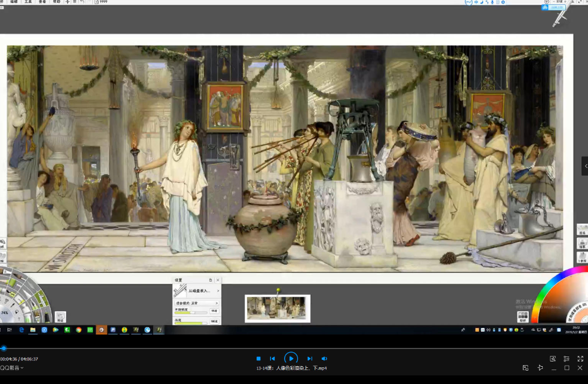Click the 9999 document title

101,2
